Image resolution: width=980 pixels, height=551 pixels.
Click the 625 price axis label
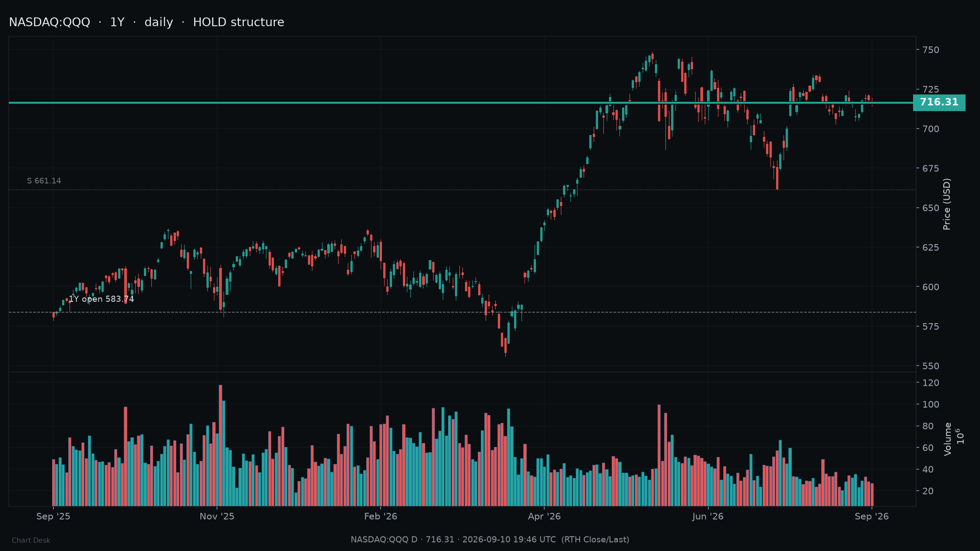(931, 248)
